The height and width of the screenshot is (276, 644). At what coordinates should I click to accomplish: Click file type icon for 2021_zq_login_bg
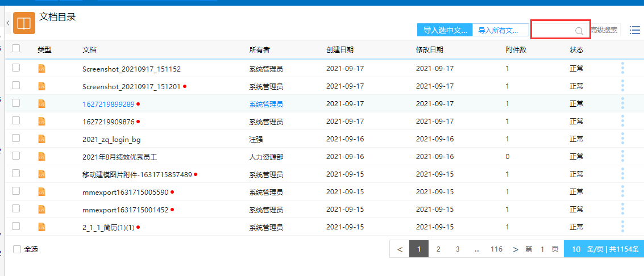coord(41,139)
